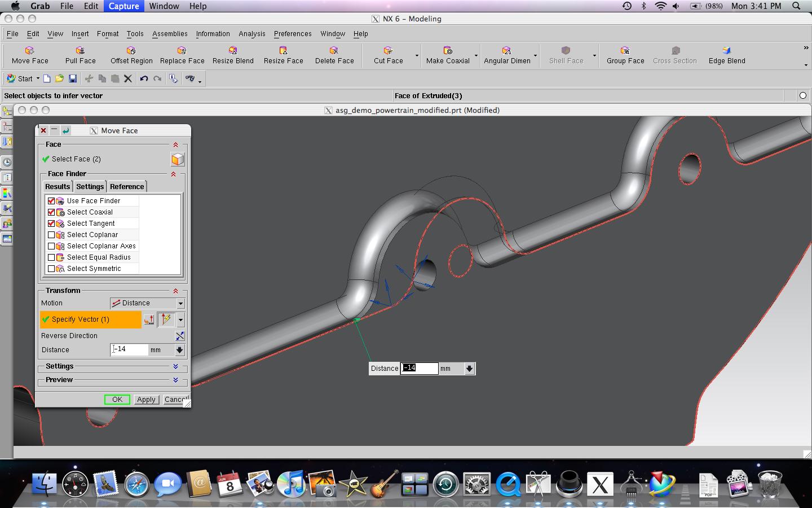812x508 pixels.
Task: Click the Specify Vector (1) step
Action: coord(91,319)
